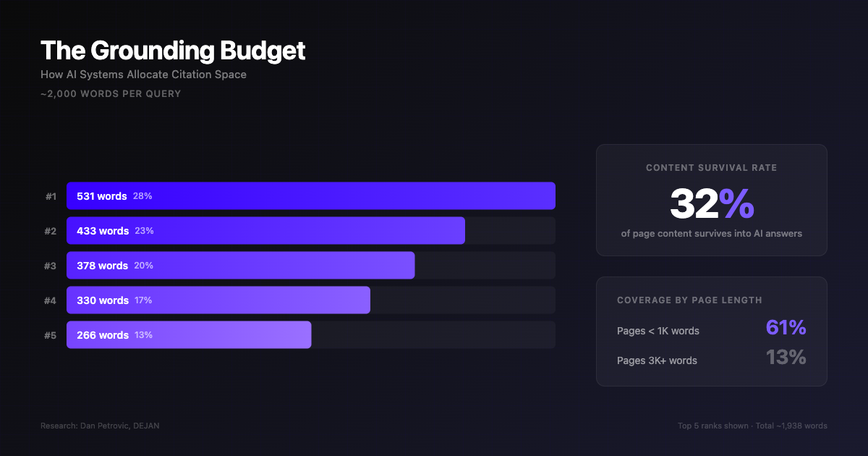868x456 pixels.
Task: Select the #2 rank label
Action: (x=50, y=230)
